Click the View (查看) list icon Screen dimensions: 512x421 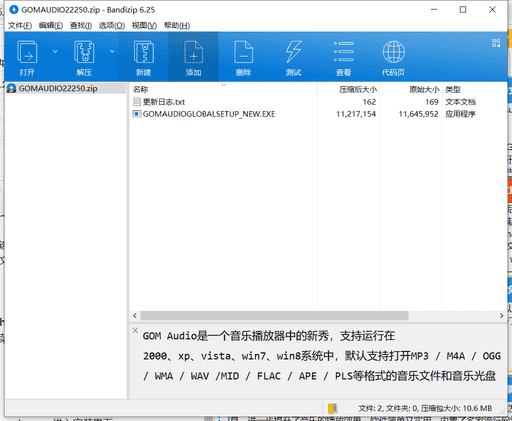pyautogui.click(x=344, y=52)
